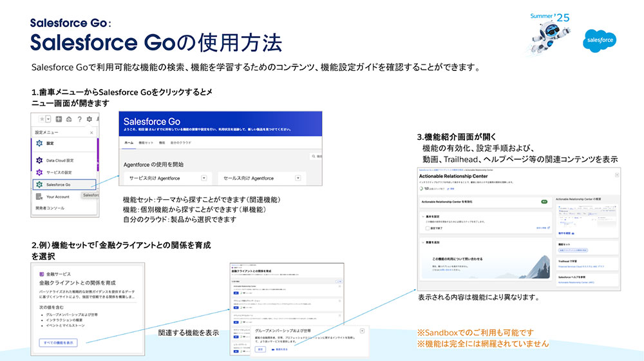Collapse the second section chevron above mountain image
The width and height of the screenshot is (644, 361).
click(x=423, y=242)
